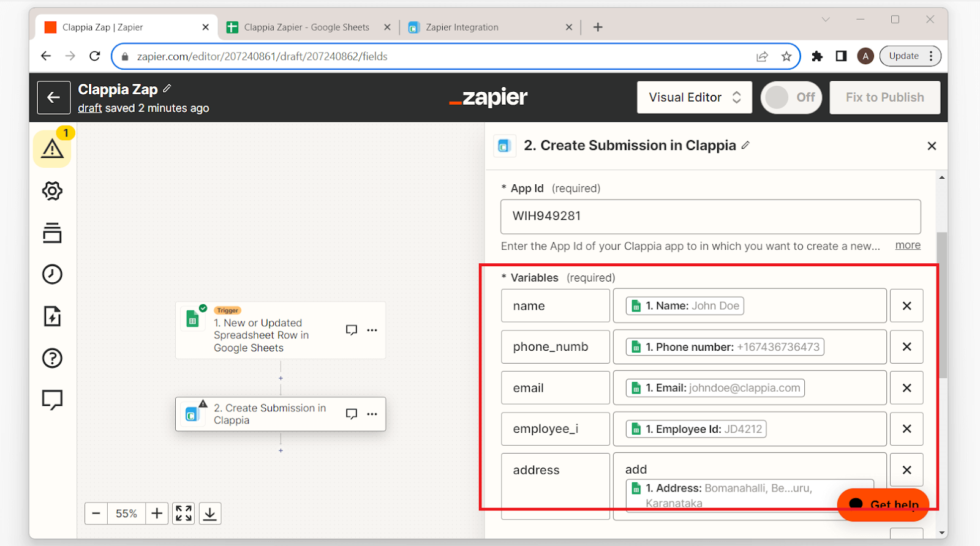Viewport: 980px width, 546px height.
Task: Expand App Id help text via more
Action: pos(908,245)
